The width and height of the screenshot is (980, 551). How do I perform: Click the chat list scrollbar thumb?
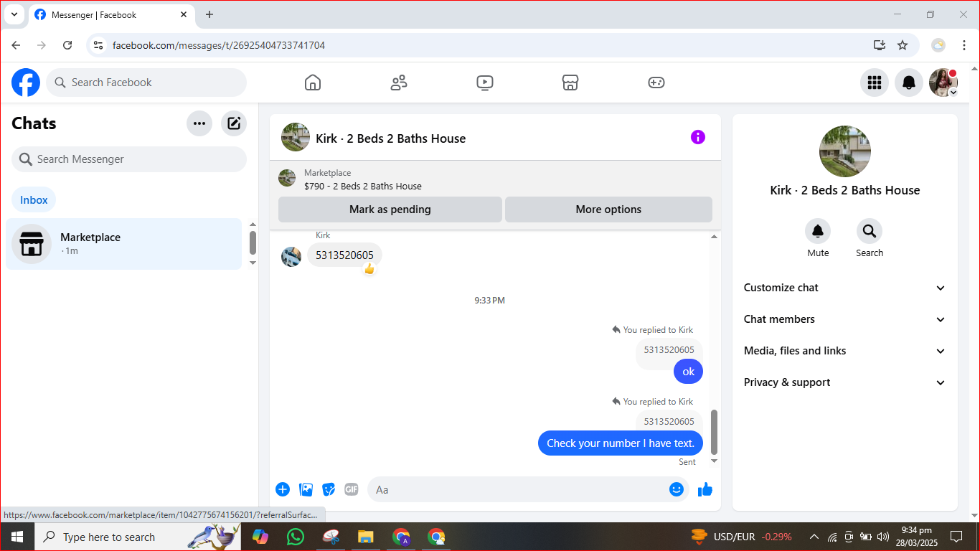point(253,242)
